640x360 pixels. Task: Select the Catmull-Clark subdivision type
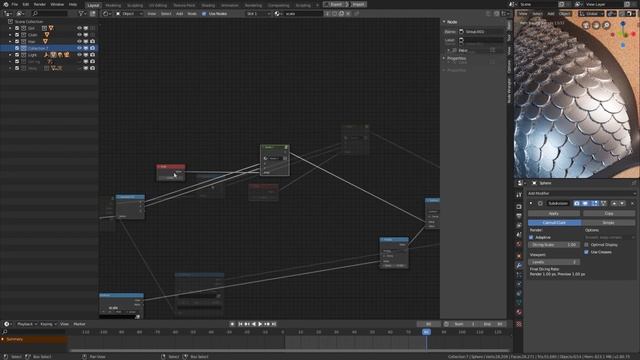[554, 223]
